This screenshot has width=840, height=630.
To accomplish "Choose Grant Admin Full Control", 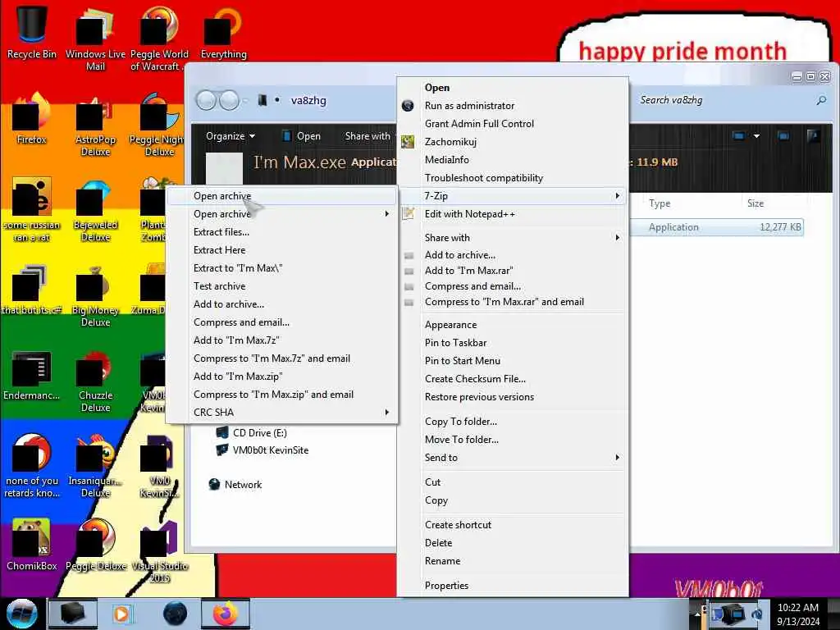I will 479,124.
